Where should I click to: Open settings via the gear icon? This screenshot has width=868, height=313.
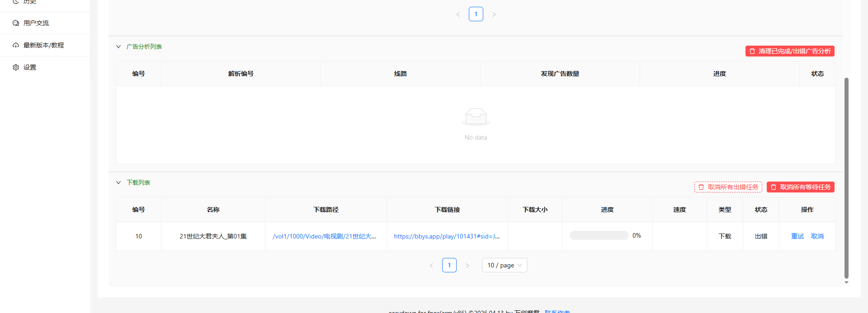pyautogui.click(x=16, y=67)
